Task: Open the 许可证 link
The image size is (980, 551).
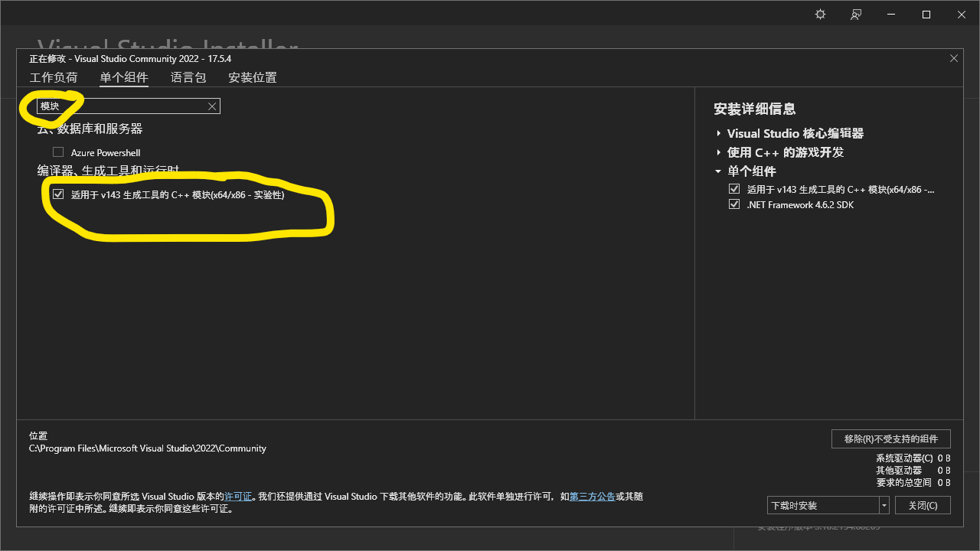Action: pos(238,496)
